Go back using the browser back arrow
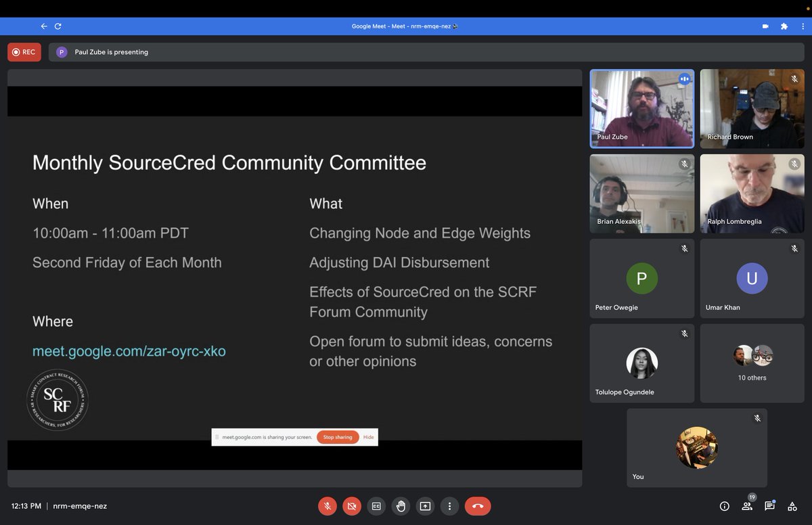This screenshot has width=812, height=525. click(x=44, y=26)
